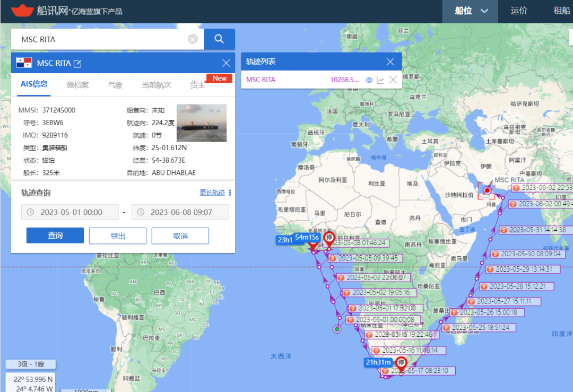The height and width of the screenshot is (392, 573).
Task: Click the ship name edit icon
Action: [77, 64]
